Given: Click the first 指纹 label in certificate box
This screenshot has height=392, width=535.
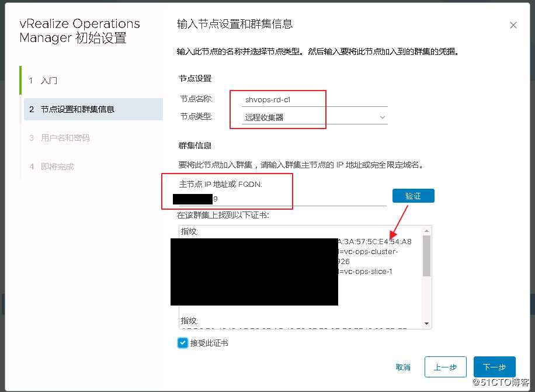Looking at the screenshot, I should [x=189, y=231].
